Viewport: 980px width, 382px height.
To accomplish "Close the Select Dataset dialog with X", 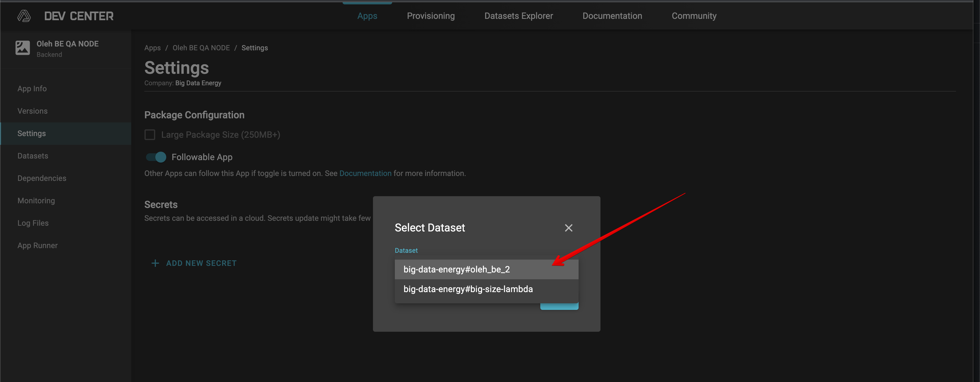I will [x=568, y=228].
